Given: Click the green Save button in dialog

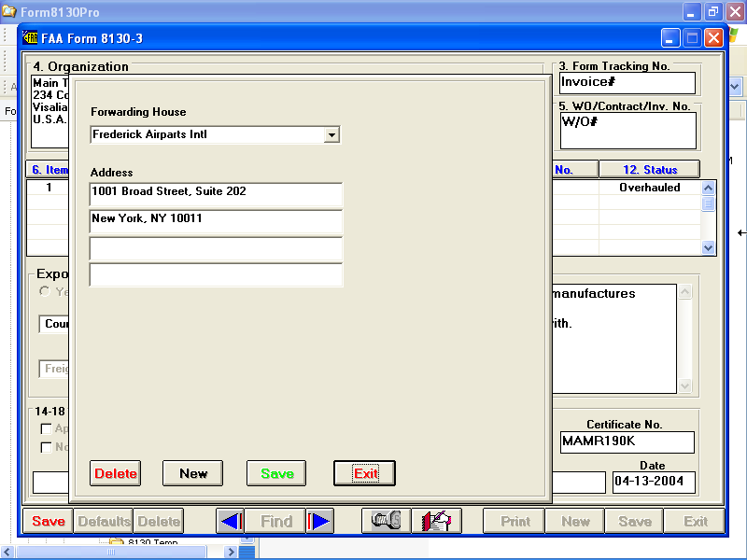Looking at the screenshot, I should (x=277, y=474).
